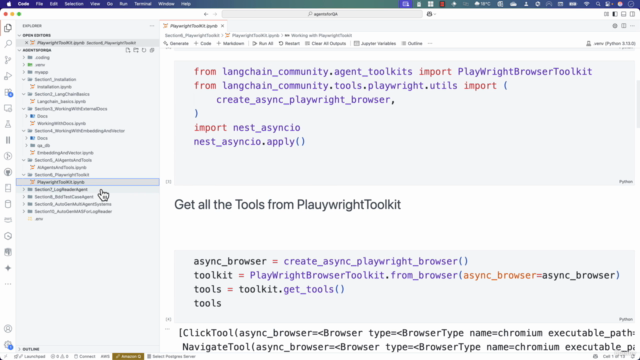Clear All Outputs in the notebook
Viewport: 640px width, 360px height.
[325, 43]
